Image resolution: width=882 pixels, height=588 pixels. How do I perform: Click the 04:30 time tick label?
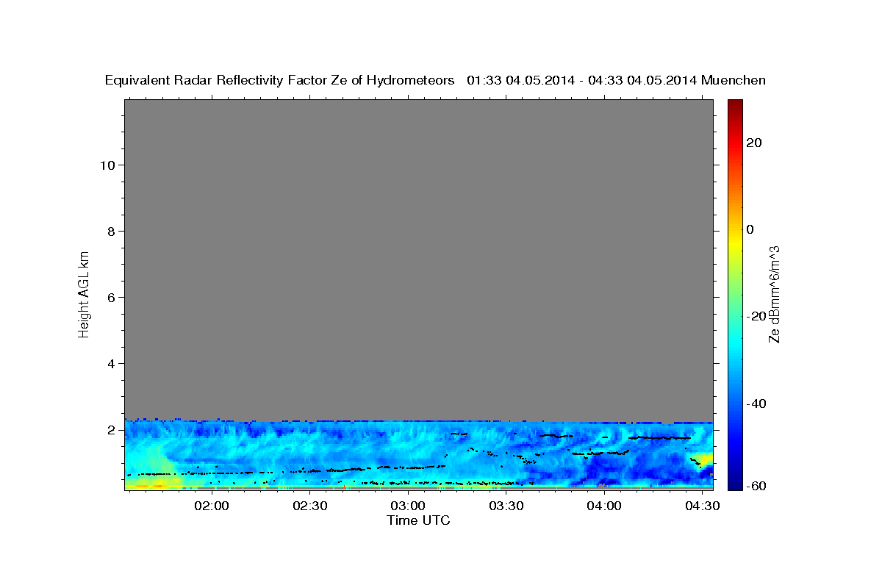(x=703, y=506)
